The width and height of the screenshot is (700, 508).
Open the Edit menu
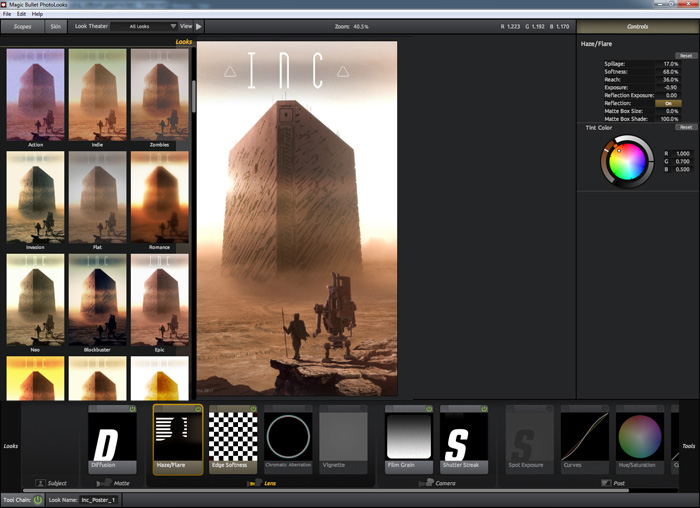tap(22, 14)
